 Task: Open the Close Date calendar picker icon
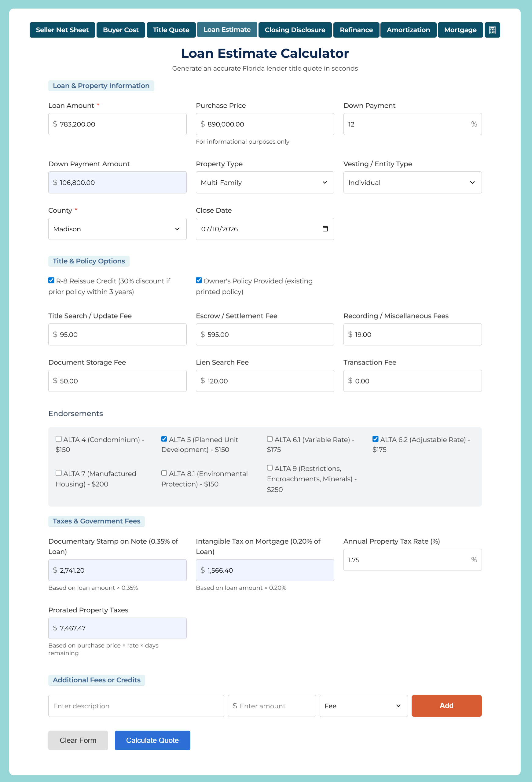(x=325, y=229)
